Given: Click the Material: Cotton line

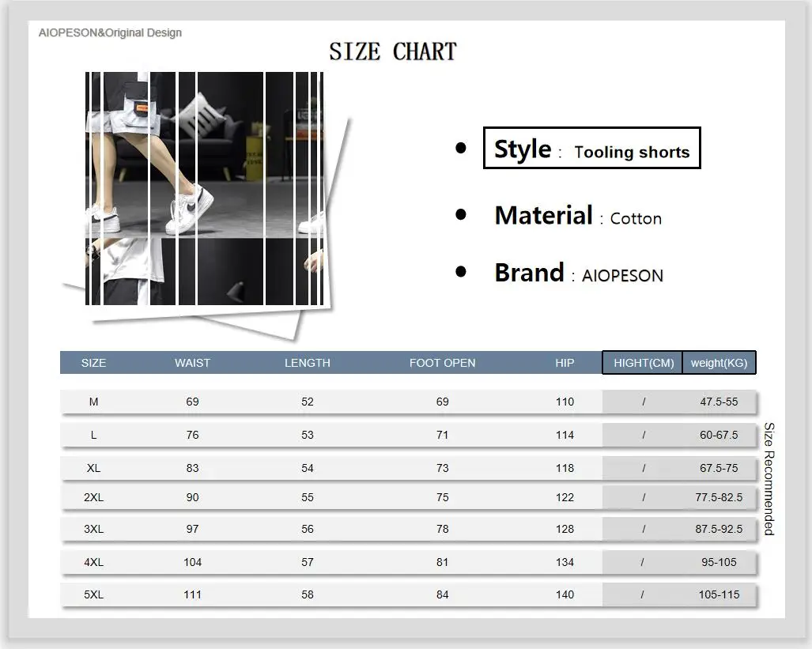Looking at the screenshot, I should 578,216.
